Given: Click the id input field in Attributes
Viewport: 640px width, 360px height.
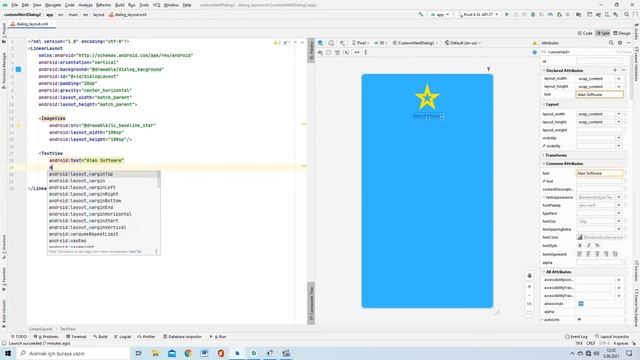Looking at the screenshot, I should tap(600, 61).
